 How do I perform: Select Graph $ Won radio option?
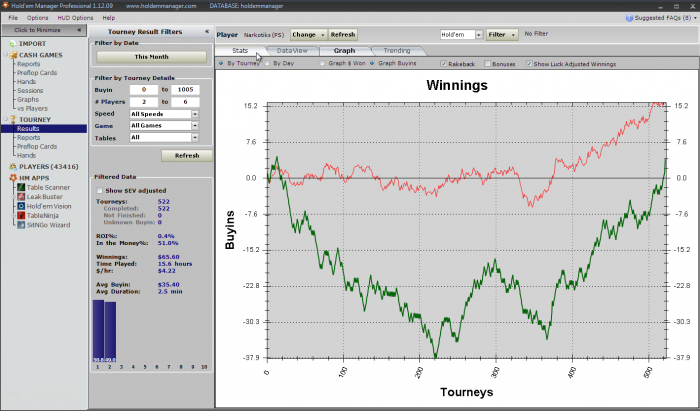coord(322,63)
